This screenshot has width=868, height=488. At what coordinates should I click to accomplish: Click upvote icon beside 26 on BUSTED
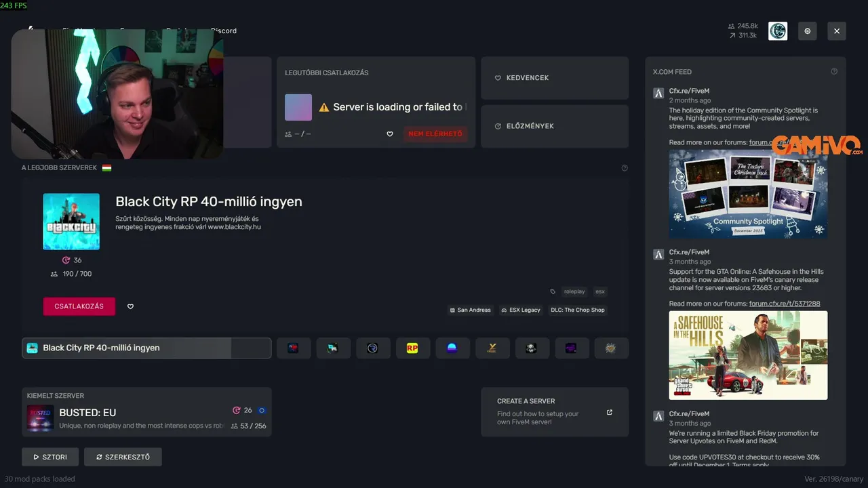click(x=237, y=410)
